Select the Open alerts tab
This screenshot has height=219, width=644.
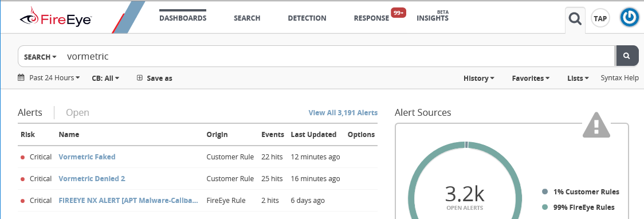tap(77, 112)
